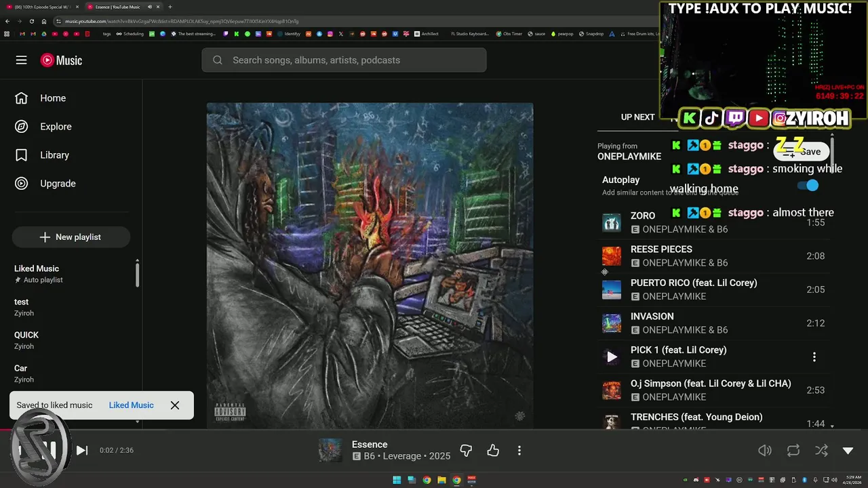Toggle repeat mode
This screenshot has height=488, width=868.
(793, 451)
